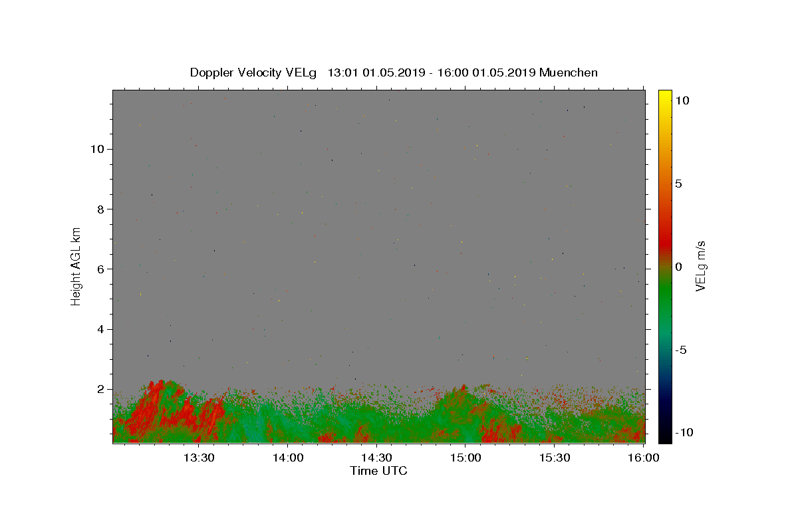The height and width of the screenshot is (532, 798).
Task: Click the yellow top of the colorbar
Action: click(665, 94)
